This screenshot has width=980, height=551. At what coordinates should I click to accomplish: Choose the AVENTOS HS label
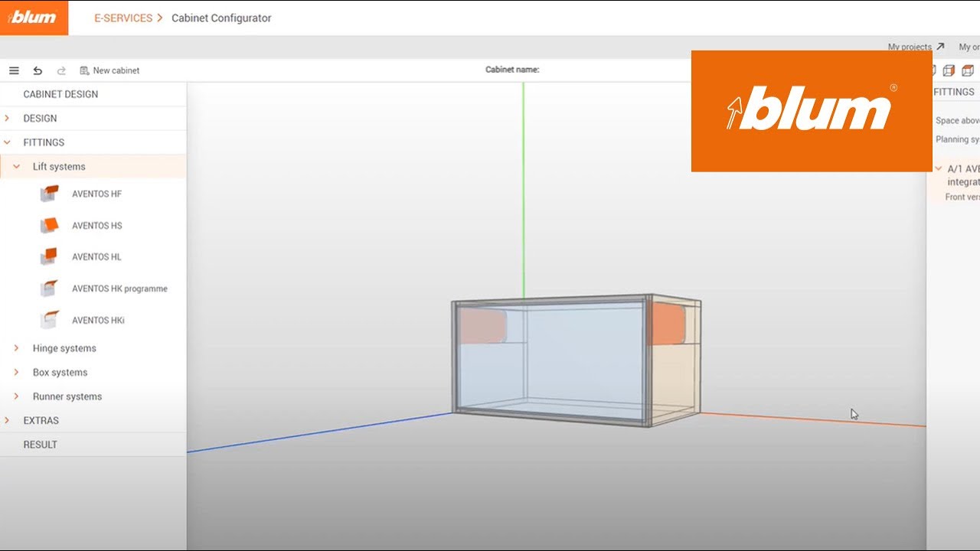[x=96, y=226]
